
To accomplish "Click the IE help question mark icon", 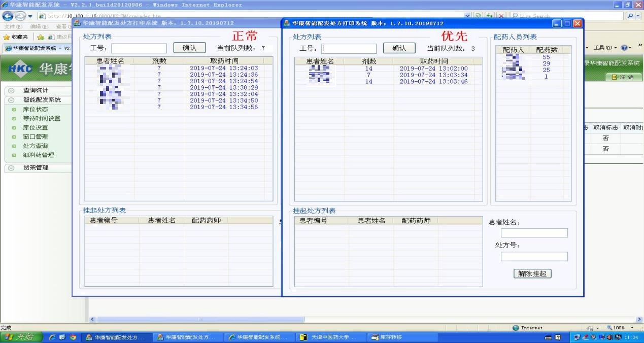I will [x=624, y=48].
